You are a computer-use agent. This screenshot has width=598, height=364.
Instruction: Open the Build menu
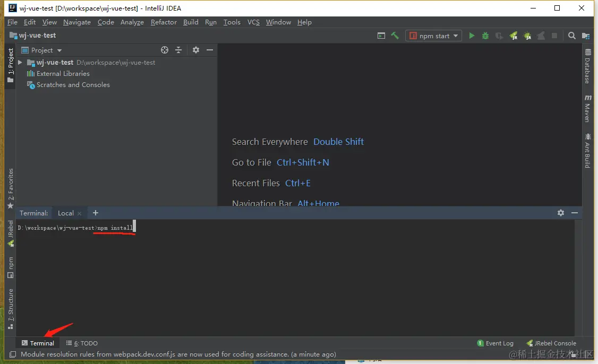(191, 22)
